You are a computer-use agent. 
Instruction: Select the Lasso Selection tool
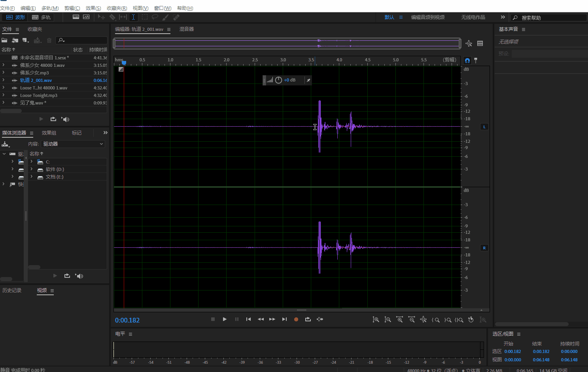click(155, 17)
